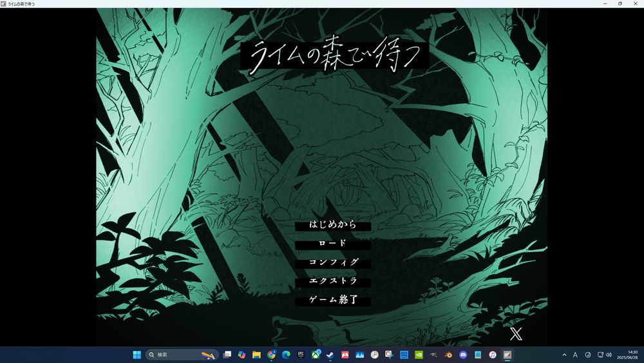The image size is (644, 363).
Task: Click the active game icon in the taskbar
Action: 507,355
